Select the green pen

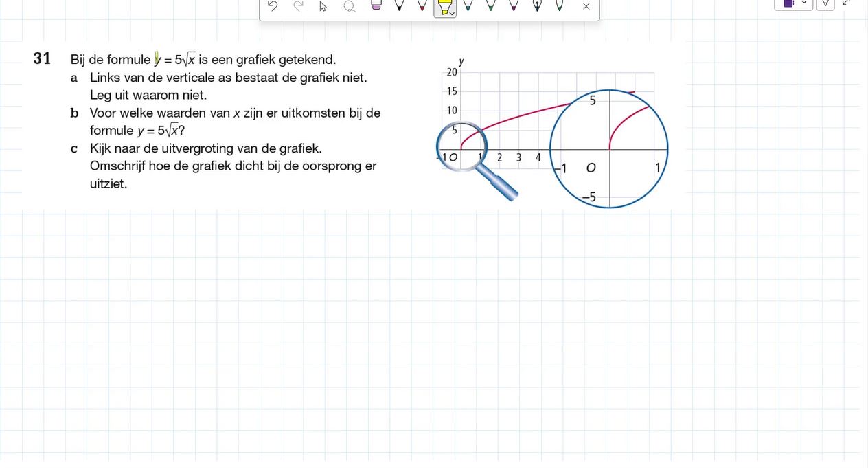pyautogui.click(x=491, y=5)
